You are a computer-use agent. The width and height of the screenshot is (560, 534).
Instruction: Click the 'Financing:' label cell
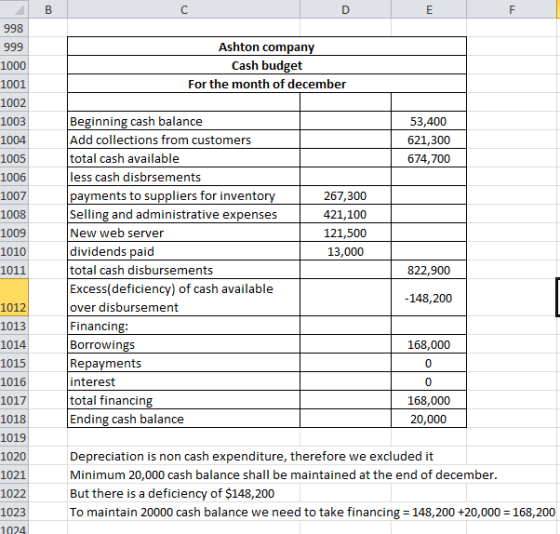(184, 325)
